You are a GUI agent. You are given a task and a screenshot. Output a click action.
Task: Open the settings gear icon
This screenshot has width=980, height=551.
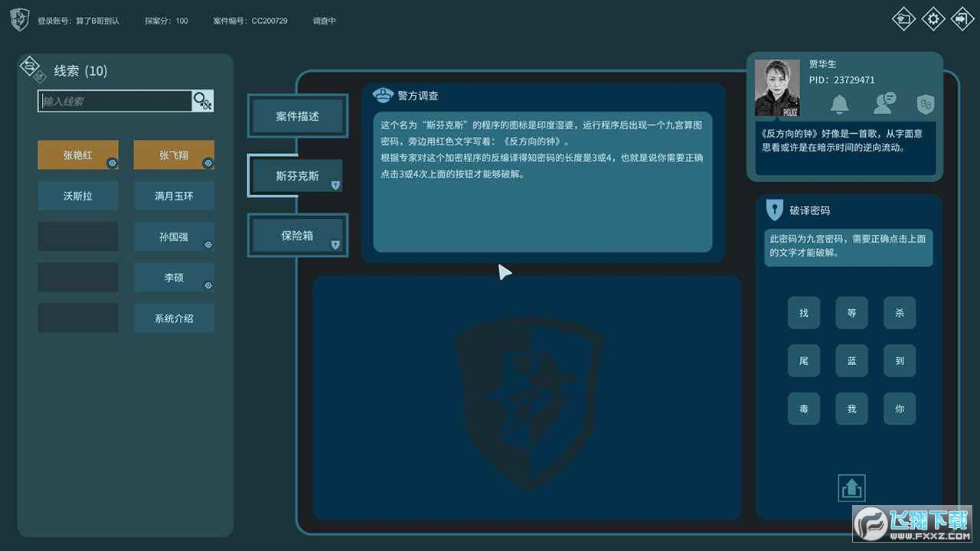click(x=933, y=18)
